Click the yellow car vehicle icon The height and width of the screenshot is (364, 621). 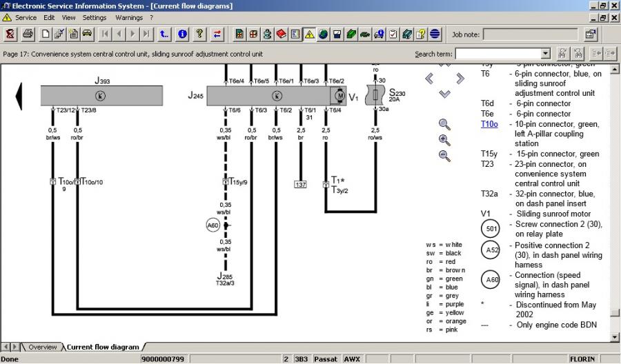[87, 34]
